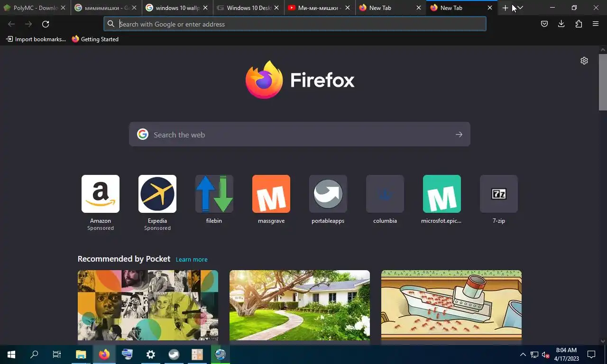Open Getting Started bookmark
607x364 pixels.
[x=95, y=39]
